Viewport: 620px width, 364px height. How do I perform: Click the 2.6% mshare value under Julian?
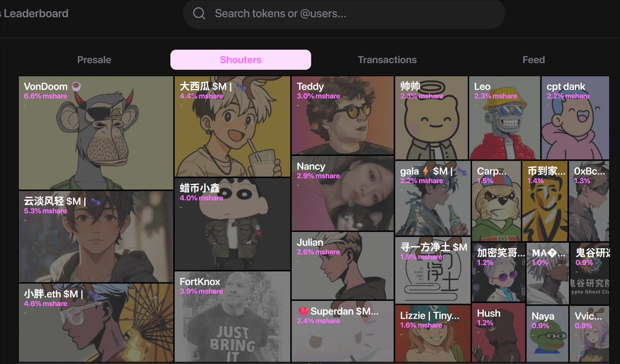(x=318, y=252)
